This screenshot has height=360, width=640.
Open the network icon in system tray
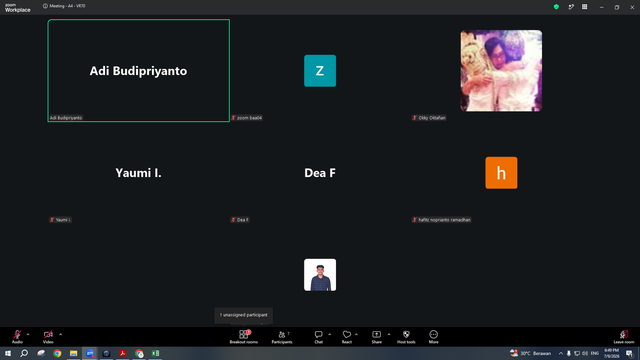click(577, 353)
